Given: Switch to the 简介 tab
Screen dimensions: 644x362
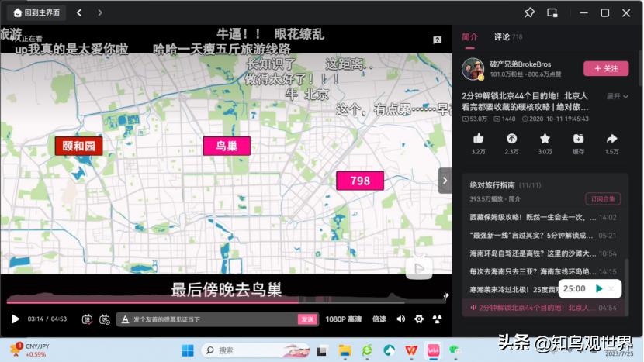Looking at the screenshot, I should point(469,37).
